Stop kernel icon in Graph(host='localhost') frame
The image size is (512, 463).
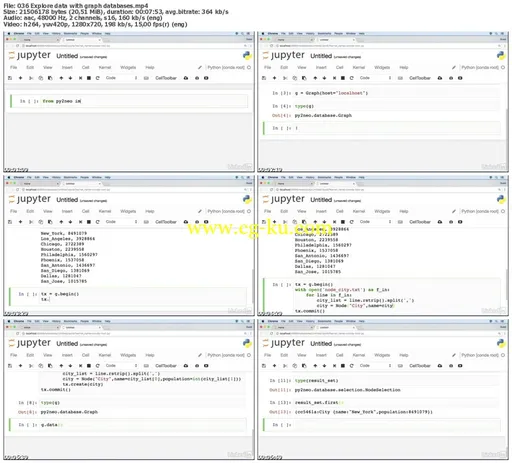(343, 78)
